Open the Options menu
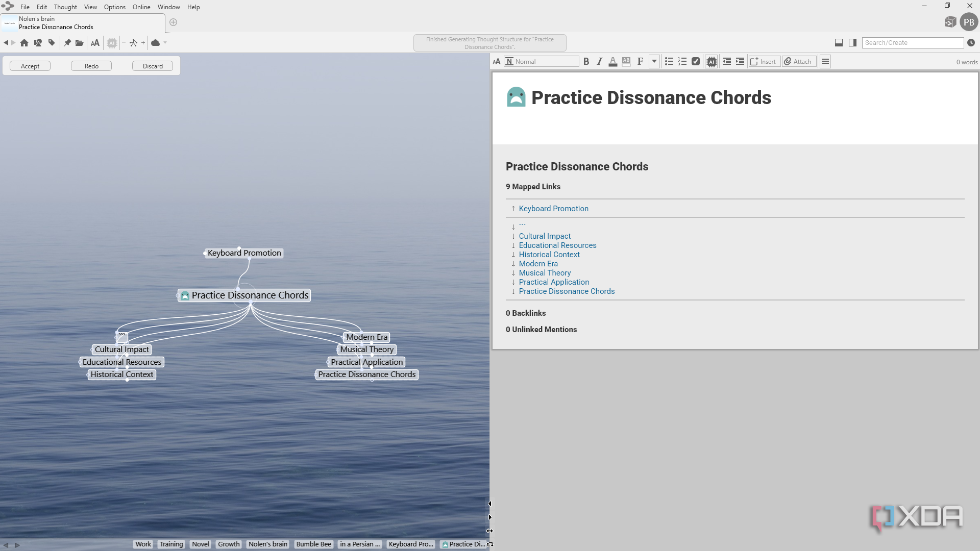The width and height of the screenshot is (980, 551). tap(114, 7)
